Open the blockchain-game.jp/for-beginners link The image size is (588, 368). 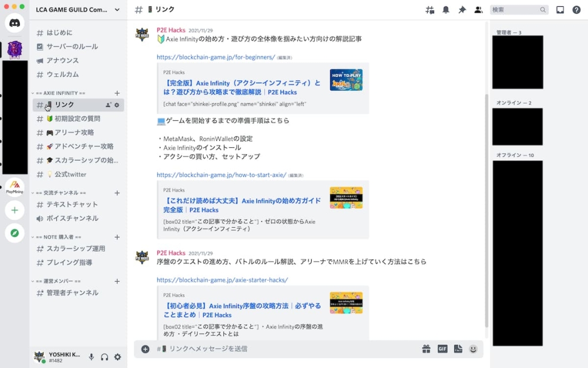[x=215, y=57]
